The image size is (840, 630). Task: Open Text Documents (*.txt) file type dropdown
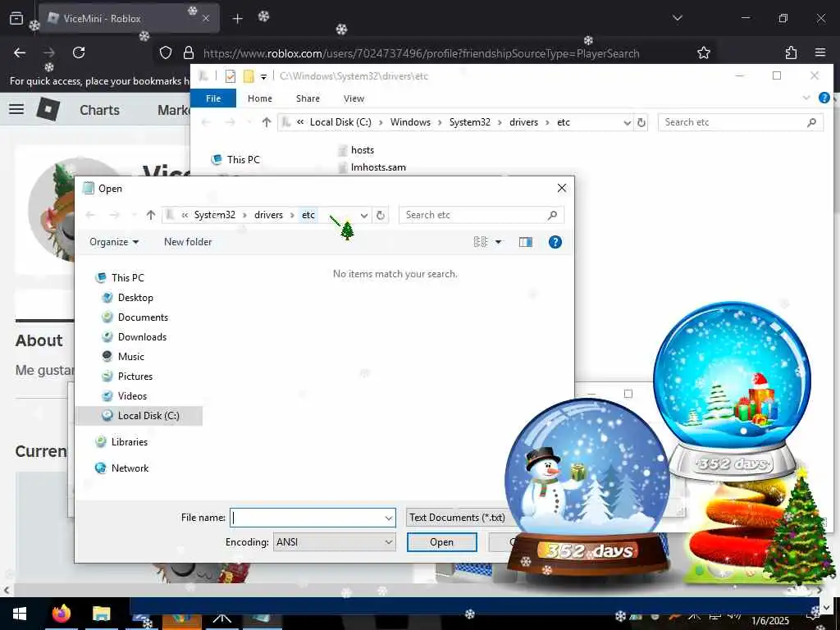point(457,518)
